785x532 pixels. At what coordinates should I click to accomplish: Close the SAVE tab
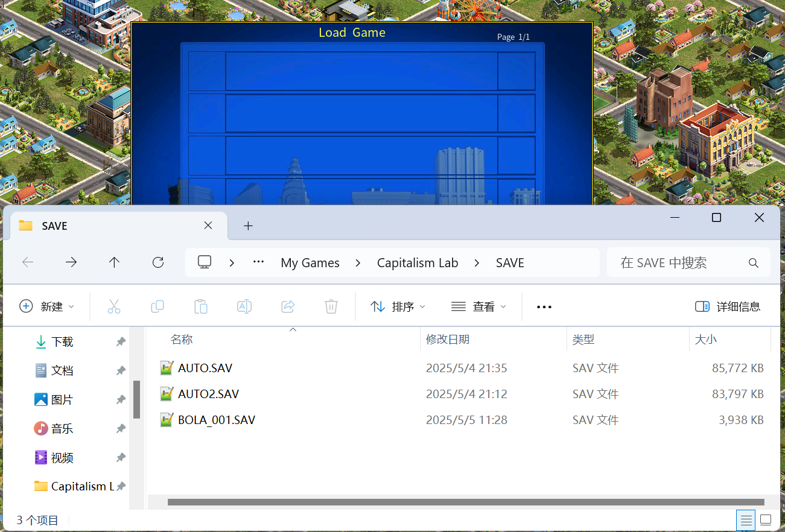pyautogui.click(x=208, y=226)
